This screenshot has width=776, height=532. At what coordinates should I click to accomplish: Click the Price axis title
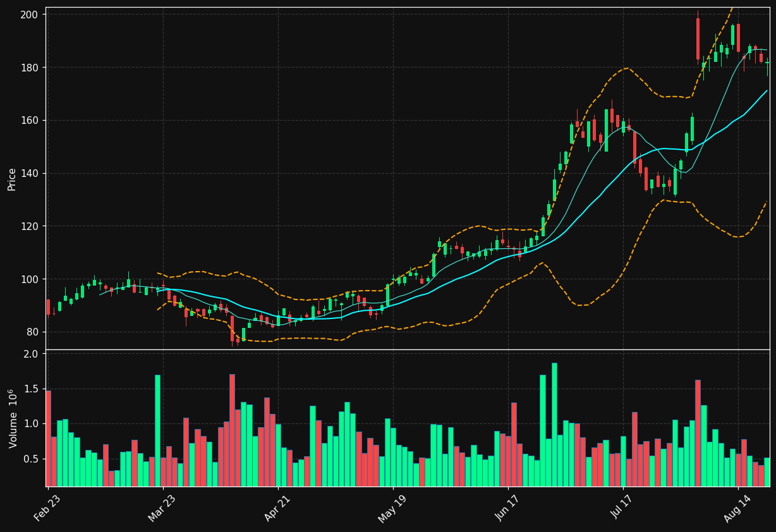(x=12, y=179)
